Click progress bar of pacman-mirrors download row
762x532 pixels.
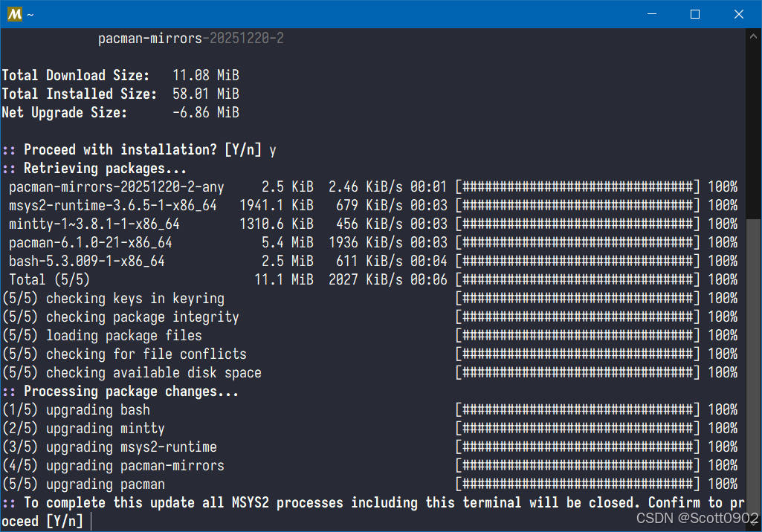[x=578, y=187]
